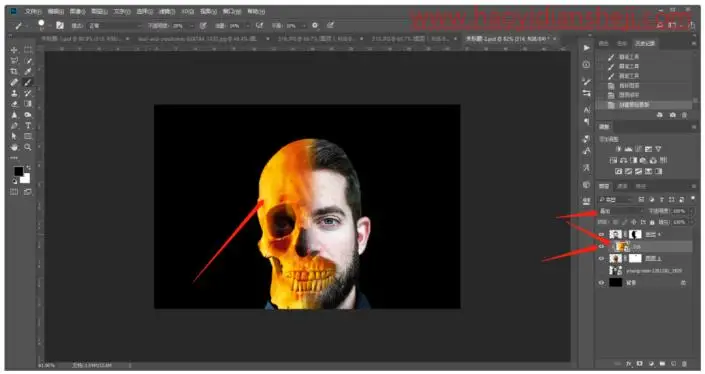
Task: Toggle visibility of the top masked layer
Action: point(601,234)
